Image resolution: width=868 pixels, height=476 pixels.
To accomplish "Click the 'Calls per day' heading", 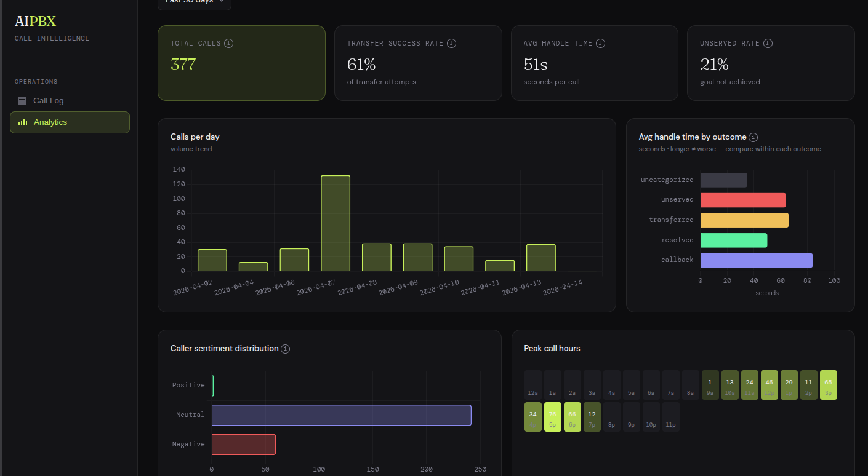I will (x=195, y=137).
